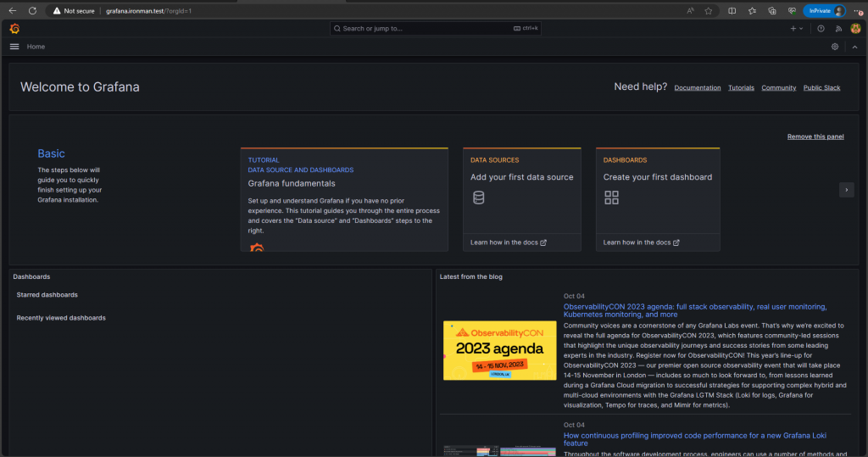
Task: Click Remove this panel
Action: [x=815, y=137]
